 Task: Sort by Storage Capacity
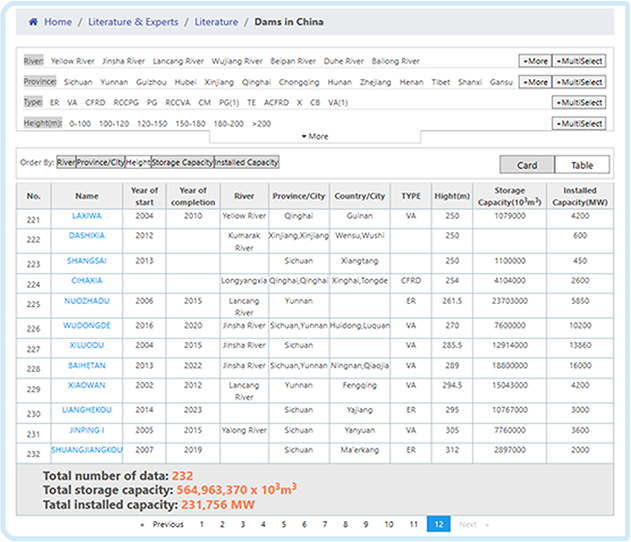coord(181,162)
